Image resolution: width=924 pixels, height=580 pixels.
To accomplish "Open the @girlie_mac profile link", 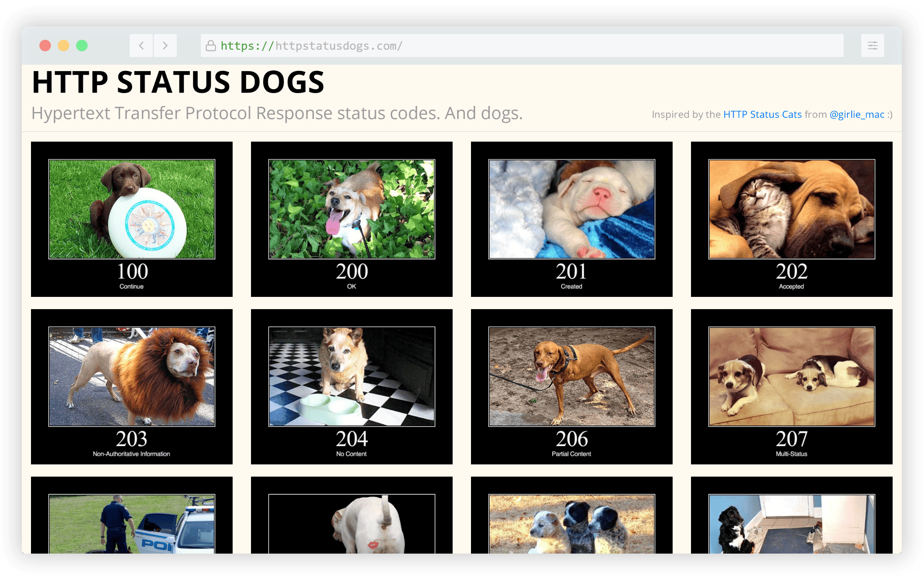I will [x=857, y=114].
